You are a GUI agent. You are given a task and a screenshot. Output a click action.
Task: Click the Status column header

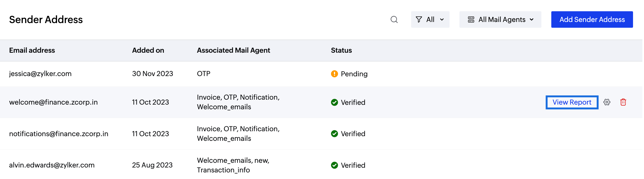tap(341, 50)
